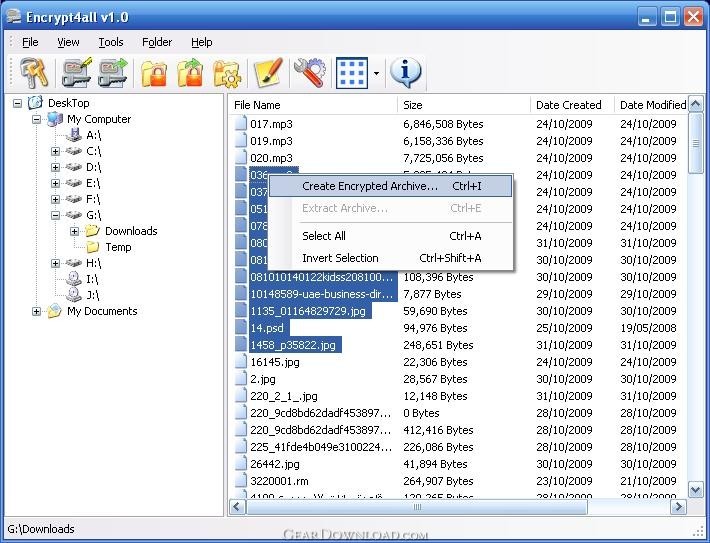The image size is (710, 543).
Task: Sort by Date Created column header
Action: pyautogui.click(x=572, y=105)
